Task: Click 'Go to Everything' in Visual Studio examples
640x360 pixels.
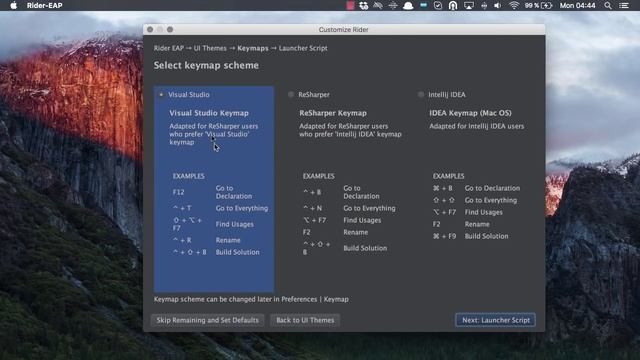Action: coord(242,208)
